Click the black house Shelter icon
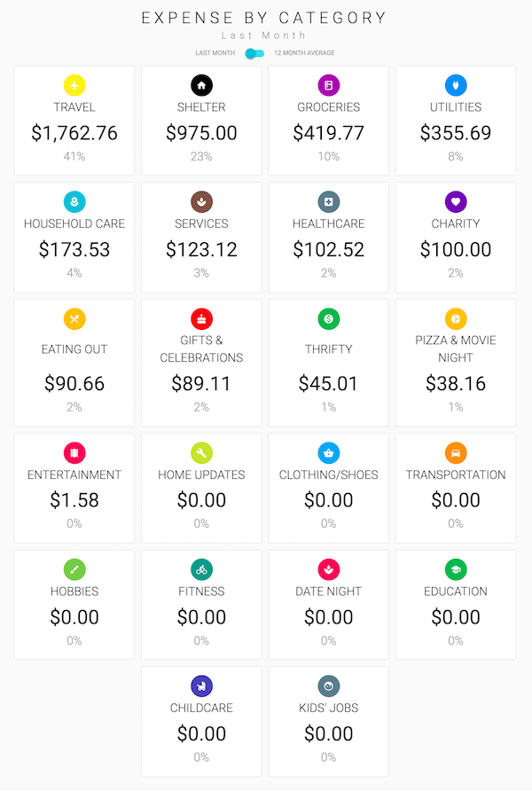Viewport: 532px width, 791px height. tap(201, 85)
